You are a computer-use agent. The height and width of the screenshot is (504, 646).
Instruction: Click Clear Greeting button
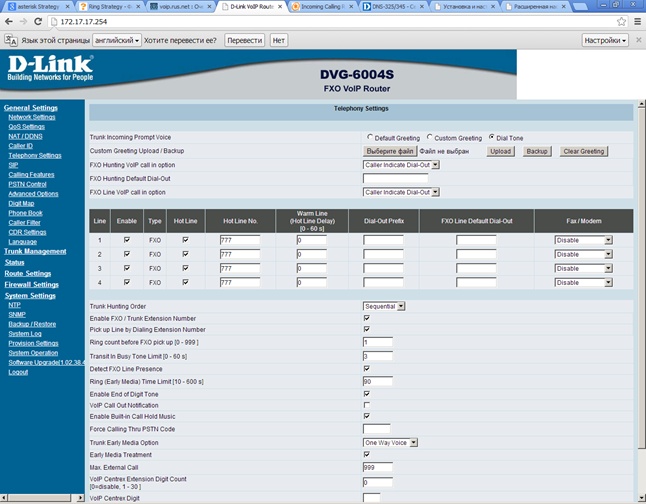coord(584,151)
